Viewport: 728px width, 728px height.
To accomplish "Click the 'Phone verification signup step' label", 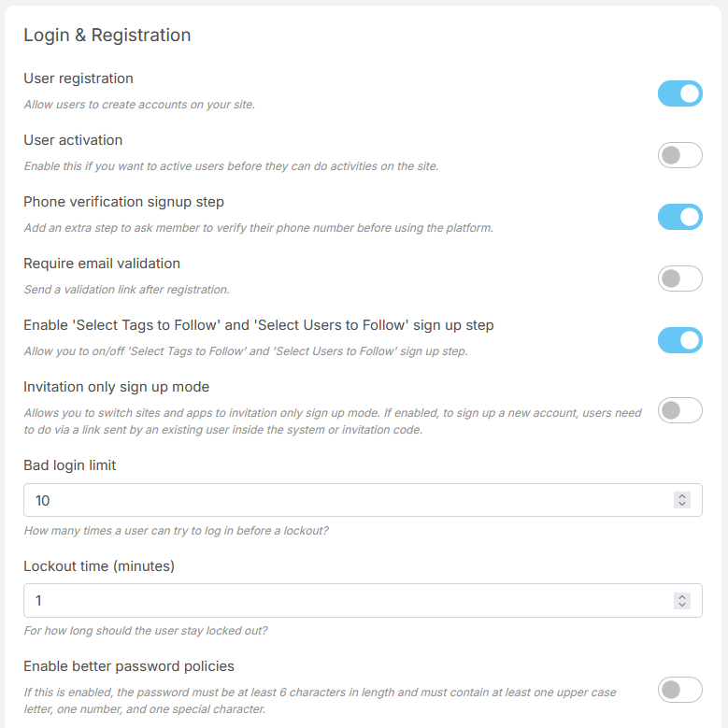I will (123, 202).
